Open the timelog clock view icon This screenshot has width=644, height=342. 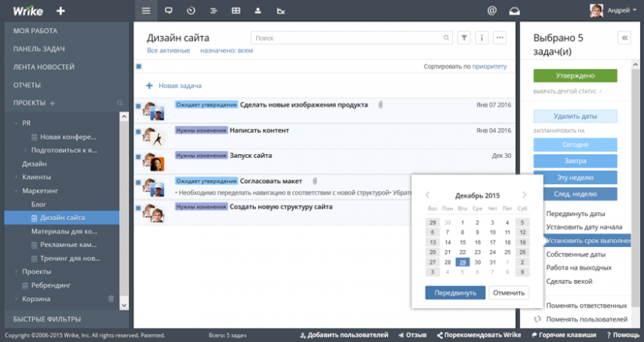click(x=191, y=11)
